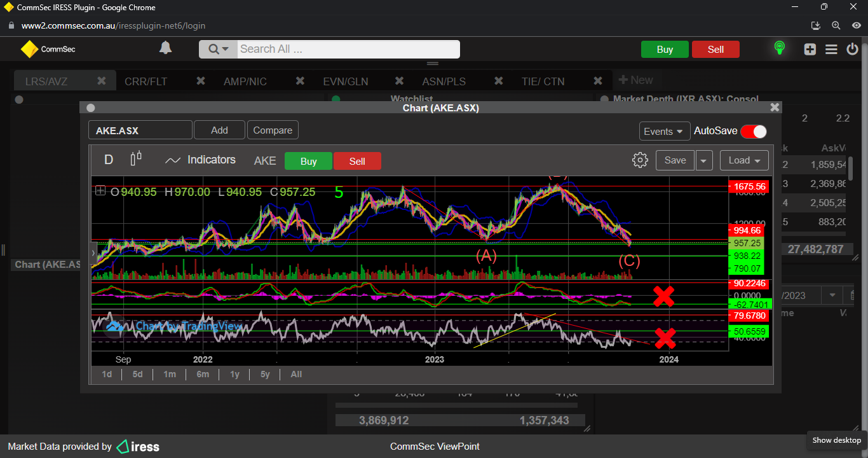The width and height of the screenshot is (868, 458).
Task: Close the EVN/GLN tab
Action: pos(400,81)
